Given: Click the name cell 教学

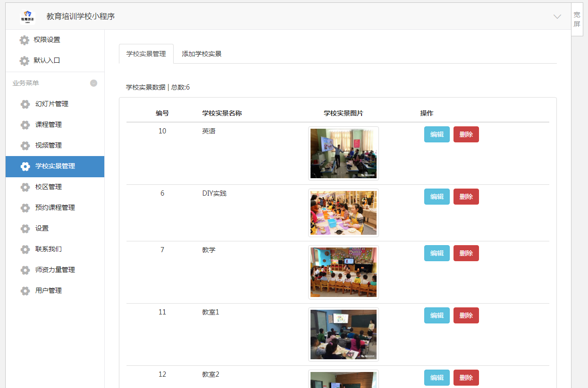Looking at the screenshot, I should tap(209, 250).
